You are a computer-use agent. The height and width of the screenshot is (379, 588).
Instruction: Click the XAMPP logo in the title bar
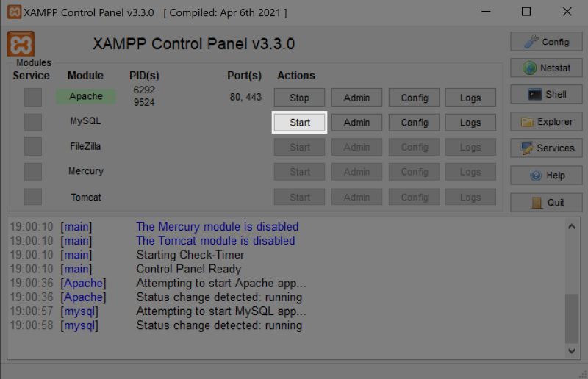tap(14, 12)
